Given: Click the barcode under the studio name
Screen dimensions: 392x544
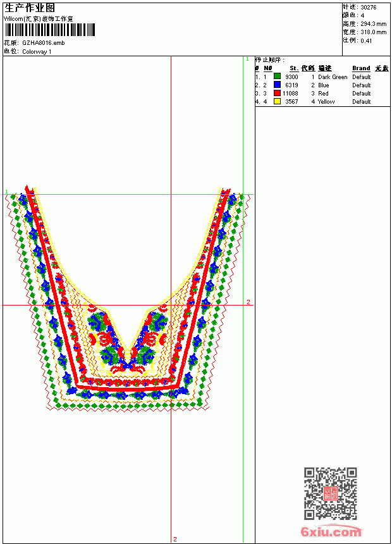Looking at the screenshot, I should tap(49, 30).
